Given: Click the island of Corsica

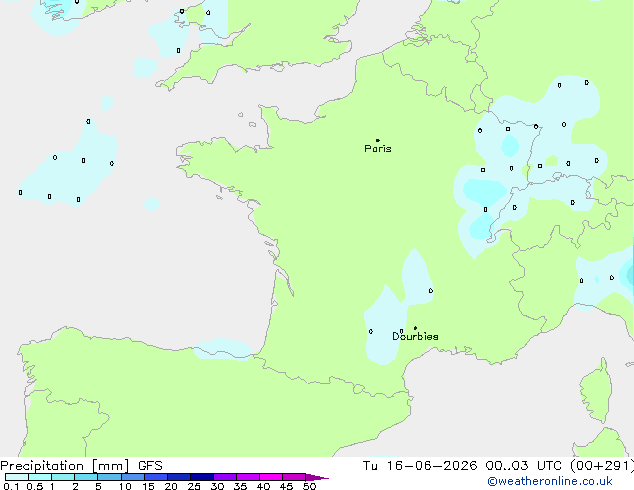Looking at the screenshot, I should [597, 390].
